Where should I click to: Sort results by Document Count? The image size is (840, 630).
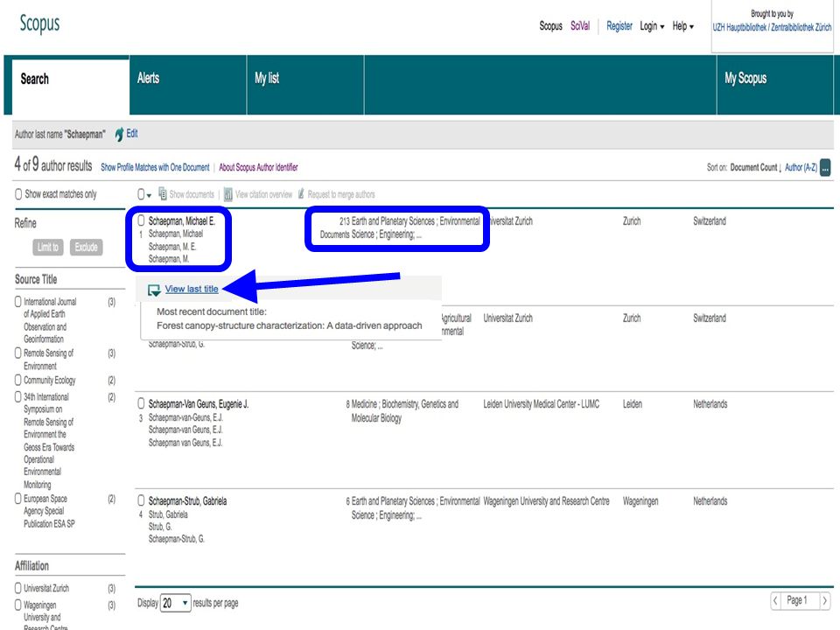coord(755,167)
